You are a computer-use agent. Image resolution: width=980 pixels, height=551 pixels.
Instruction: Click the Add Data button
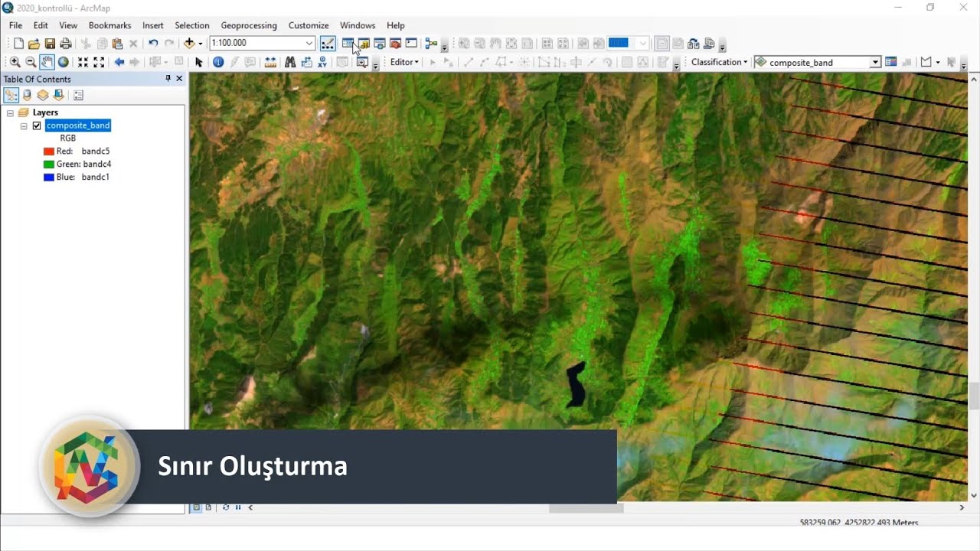tap(189, 44)
